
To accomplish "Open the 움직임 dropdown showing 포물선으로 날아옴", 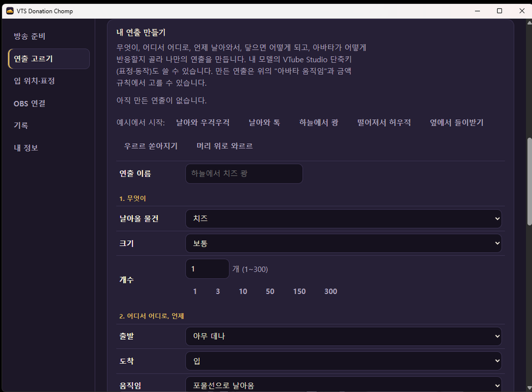I will coord(344,385).
